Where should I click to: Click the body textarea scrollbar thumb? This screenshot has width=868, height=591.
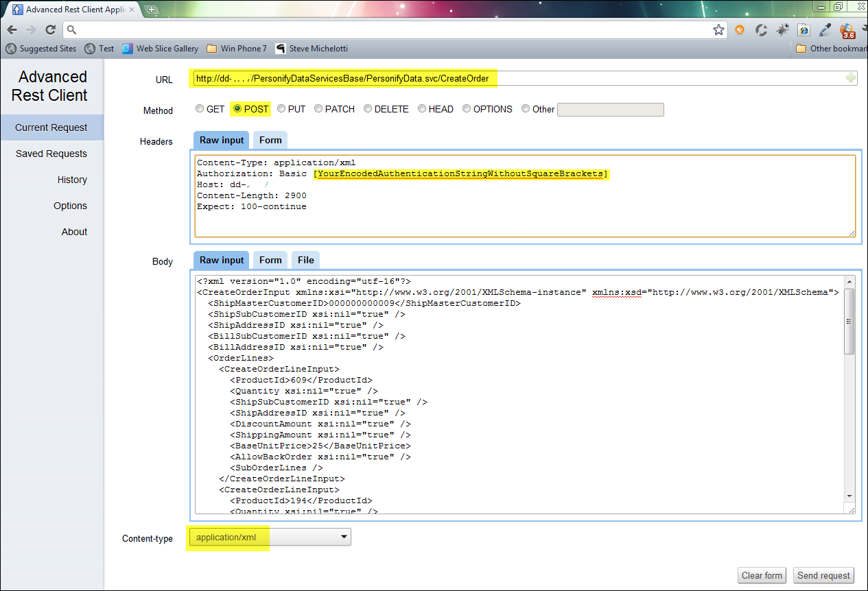tap(849, 322)
